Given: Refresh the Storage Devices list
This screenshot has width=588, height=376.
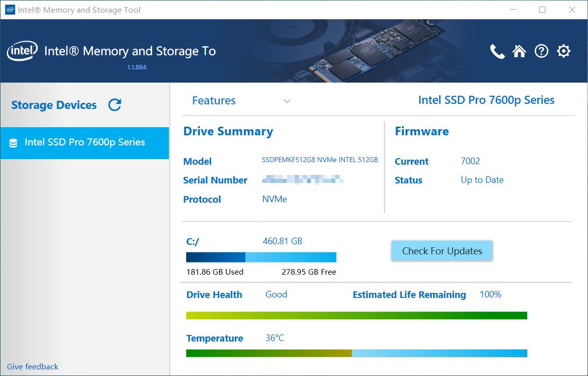Looking at the screenshot, I should tap(115, 104).
